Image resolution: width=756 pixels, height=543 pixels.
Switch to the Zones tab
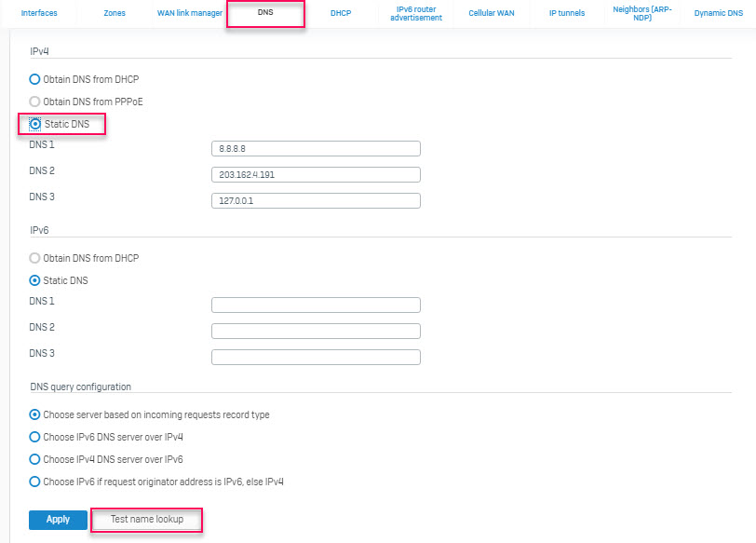115,13
